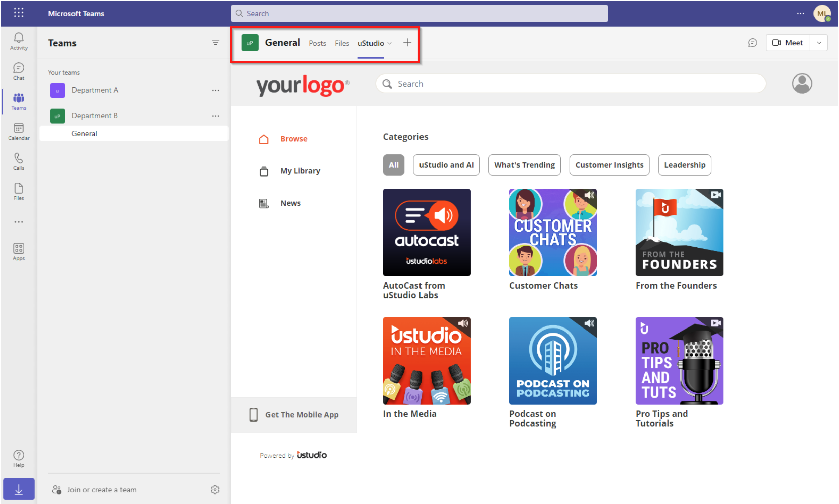Image resolution: width=839 pixels, height=504 pixels.
Task: Click the uStudio Search field
Action: 570,84
